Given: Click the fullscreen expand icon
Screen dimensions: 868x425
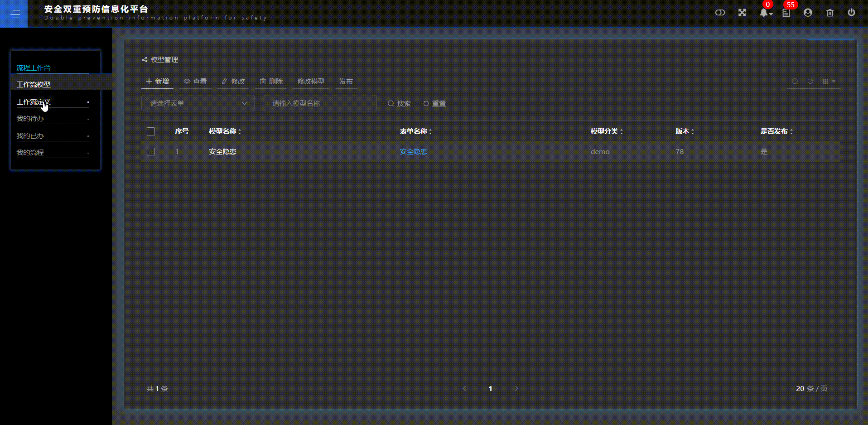Looking at the screenshot, I should [x=742, y=12].
